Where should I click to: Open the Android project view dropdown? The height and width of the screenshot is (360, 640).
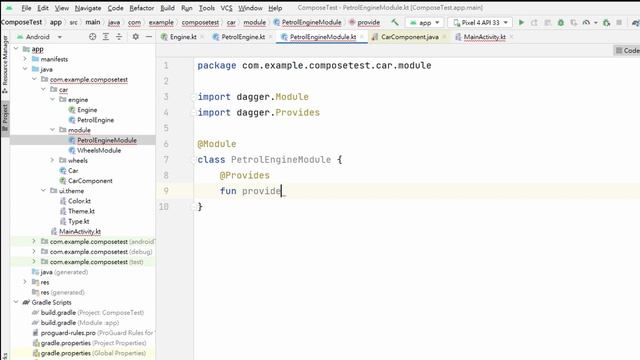(x=39, y=37)
